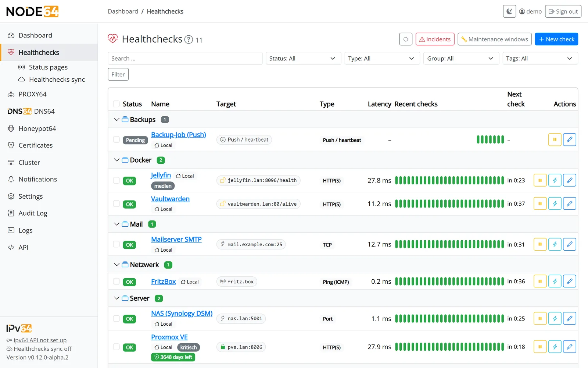This screenshot has width=588, height=368.
Task: Edit the Backup-Job (Push) check
Action: [x=569, y=139]
